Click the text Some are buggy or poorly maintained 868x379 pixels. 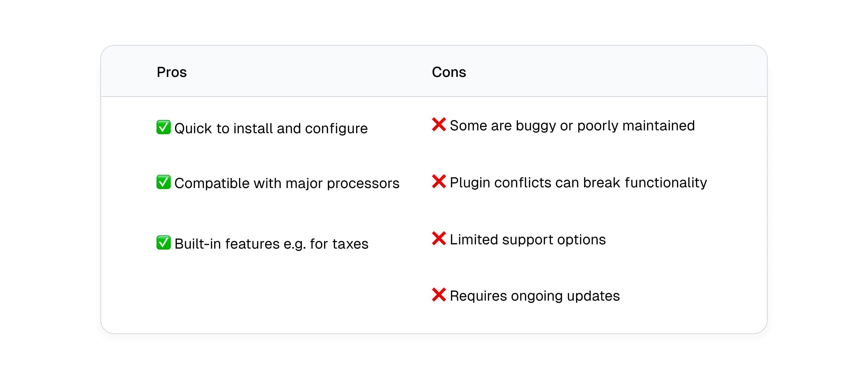tap(572, 126)
